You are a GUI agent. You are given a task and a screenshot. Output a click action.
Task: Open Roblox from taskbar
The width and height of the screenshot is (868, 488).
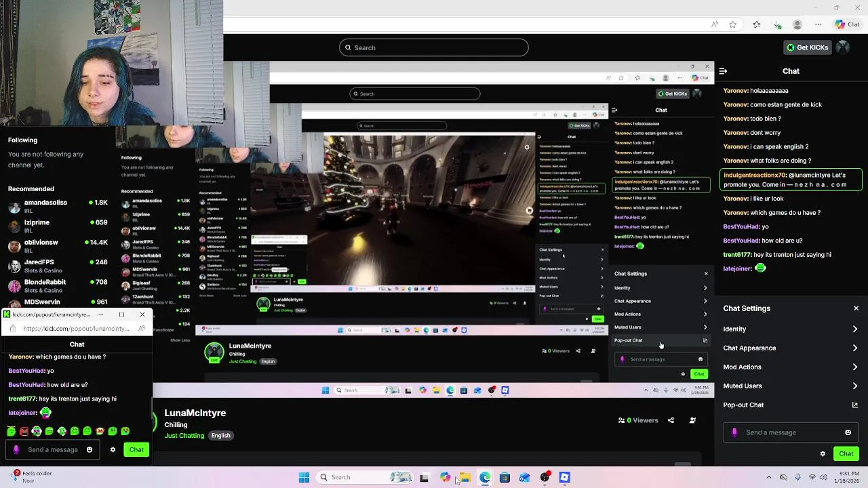pos(564,477)
